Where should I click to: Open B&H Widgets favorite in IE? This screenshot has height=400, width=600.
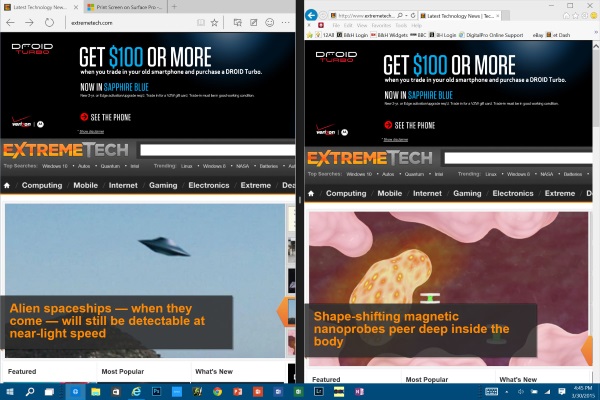click(390, 35)
